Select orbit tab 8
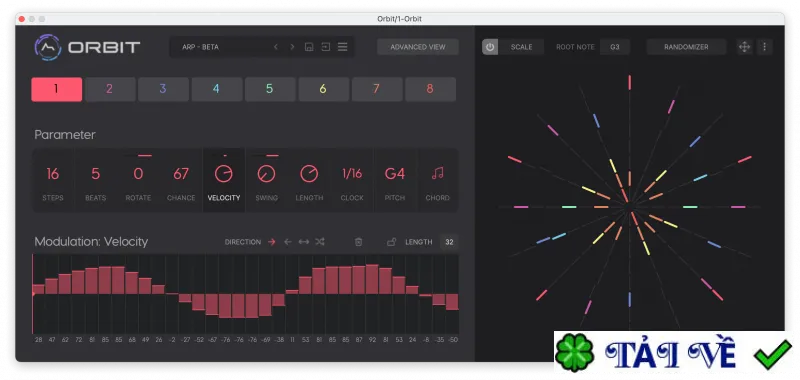The image size is (800, 380). [431, 89]
